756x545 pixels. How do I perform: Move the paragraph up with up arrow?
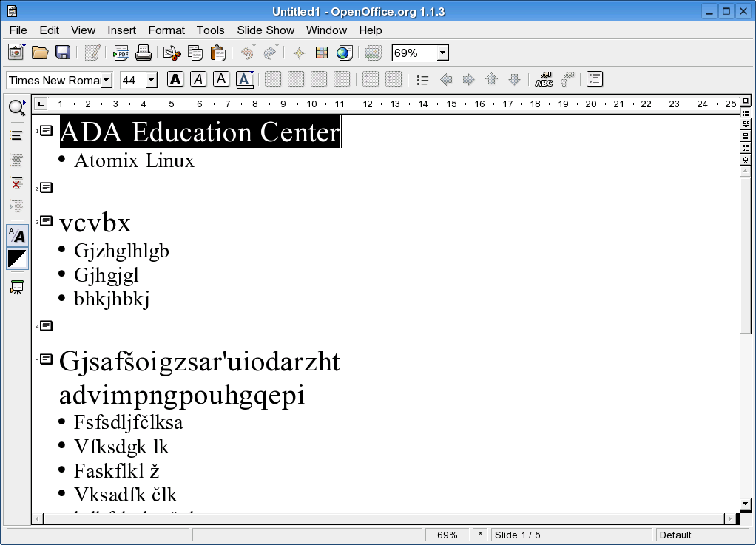click(491, 80)
